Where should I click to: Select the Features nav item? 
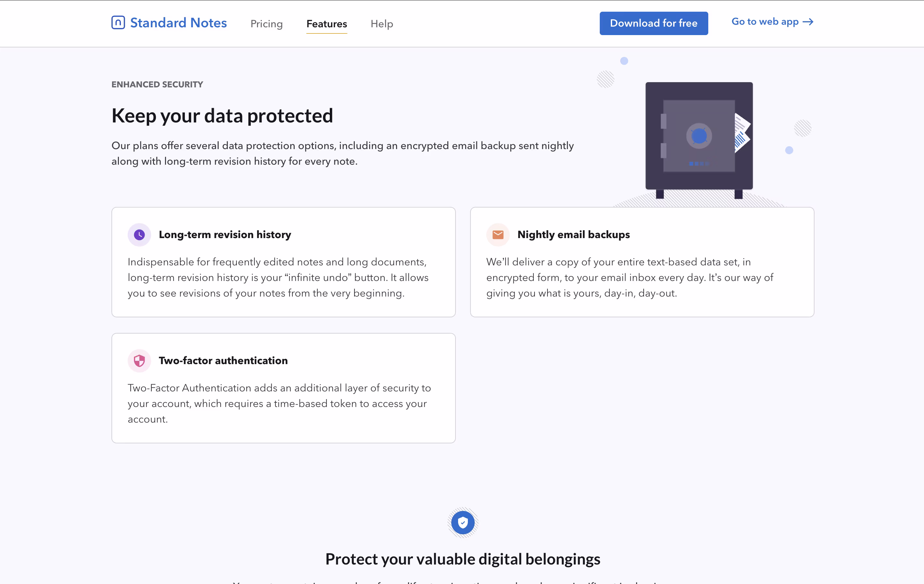pos(327,24)
